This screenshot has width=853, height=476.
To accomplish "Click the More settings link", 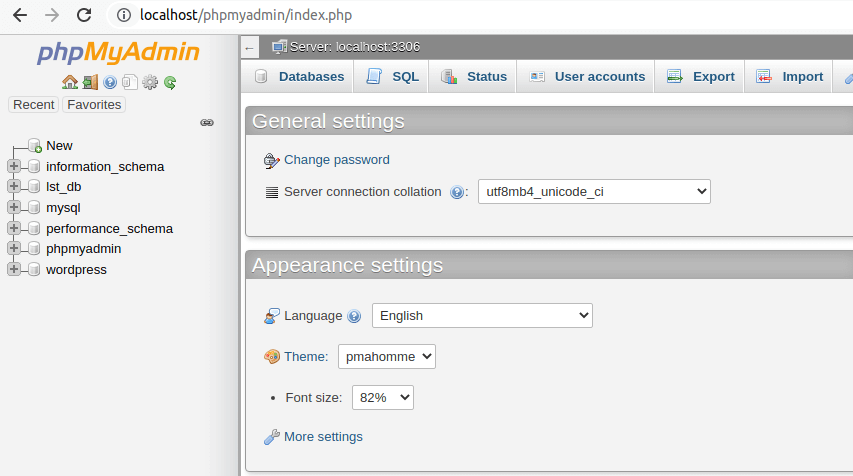I will point(323,437).
